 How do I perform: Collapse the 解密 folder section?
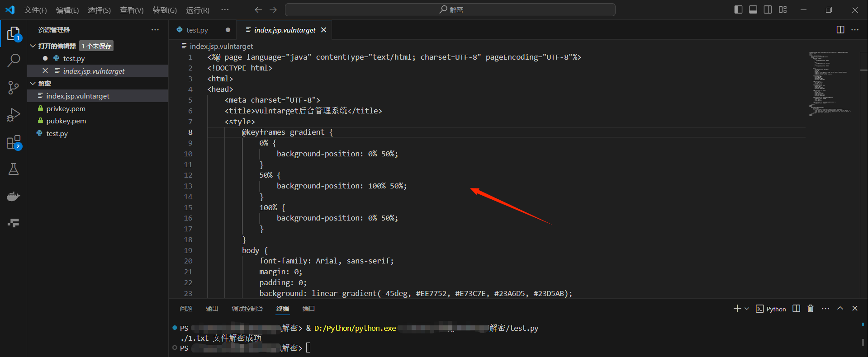(x=33, y=84)
